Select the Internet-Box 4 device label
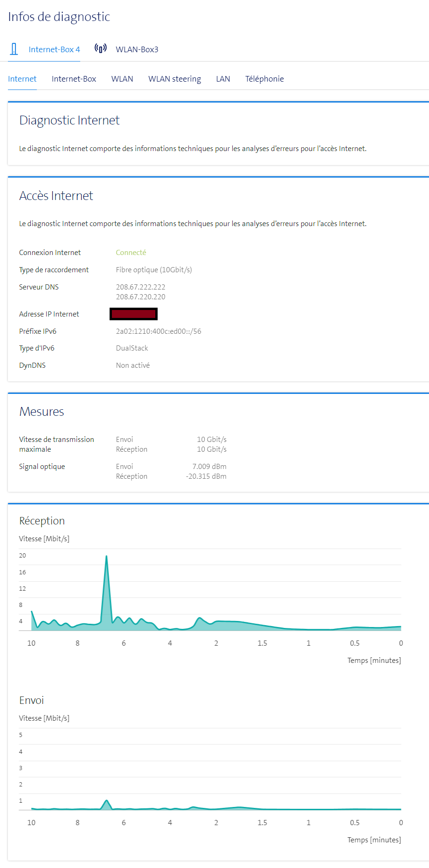The height and width of the screenshot is (868, 429). (54, 49)
